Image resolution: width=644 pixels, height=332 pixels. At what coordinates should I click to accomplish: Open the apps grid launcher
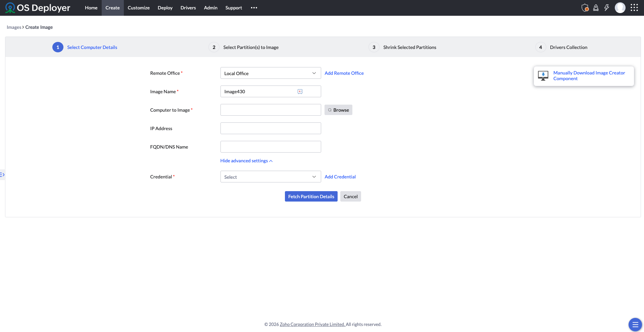point(634,8)
